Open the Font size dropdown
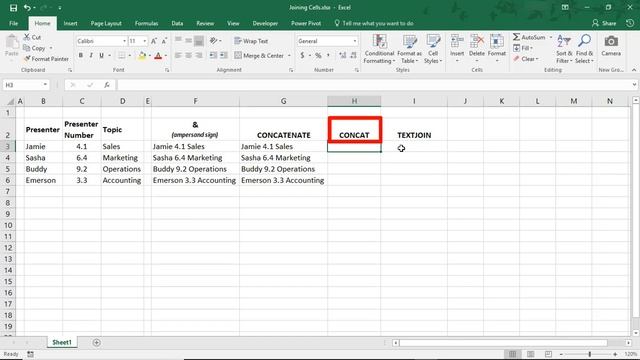 click(144, 41)
